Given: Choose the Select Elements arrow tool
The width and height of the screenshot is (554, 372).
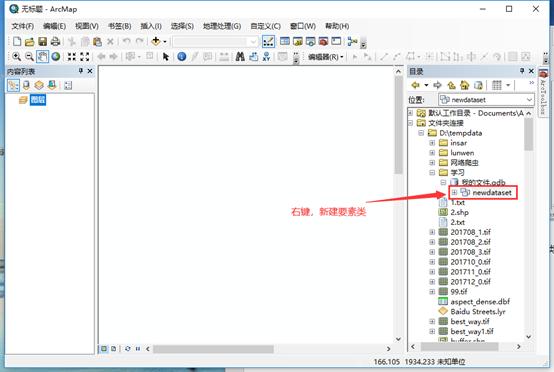Looking at the screenshot, I should coord(166,57).
